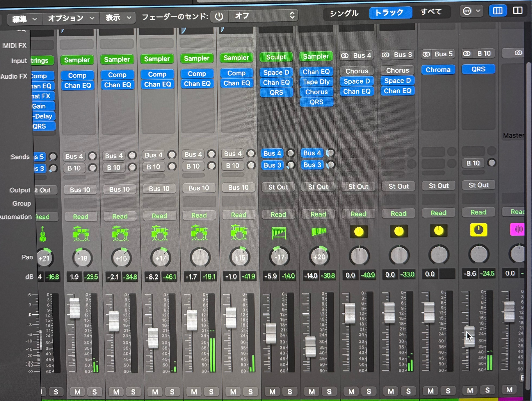Solo the B 10 aux channel strip
The height and width of the screenshot is (401, 532).
point(487,390)
